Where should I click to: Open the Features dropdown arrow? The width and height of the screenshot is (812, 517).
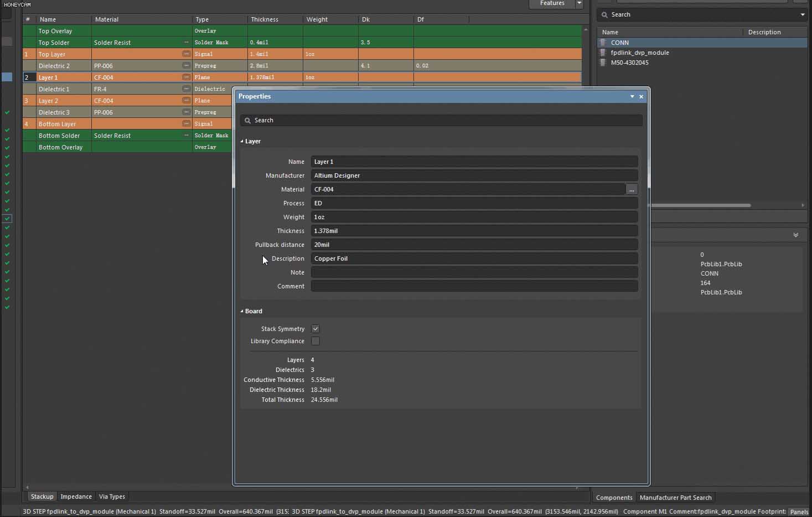tap(579, 3)
